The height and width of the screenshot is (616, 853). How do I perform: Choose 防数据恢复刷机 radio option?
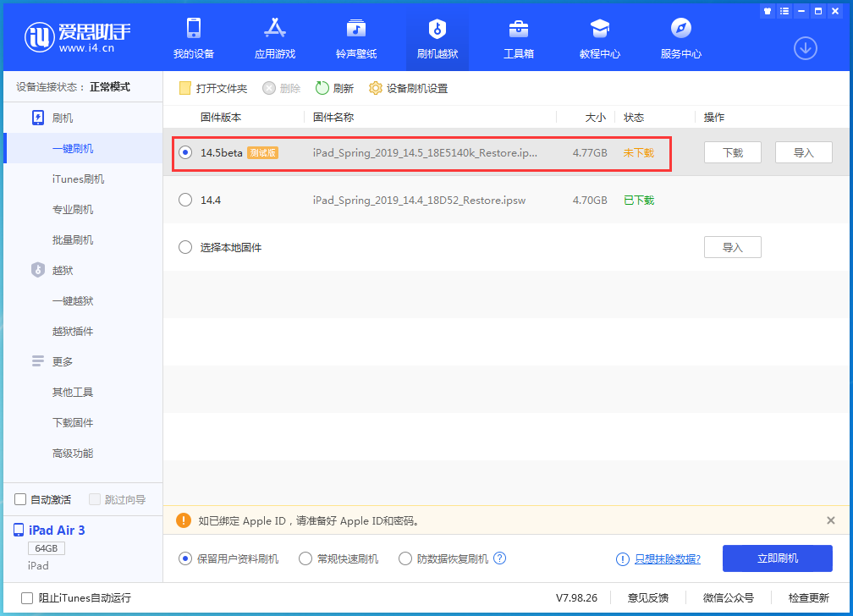[x=405, y=558]
